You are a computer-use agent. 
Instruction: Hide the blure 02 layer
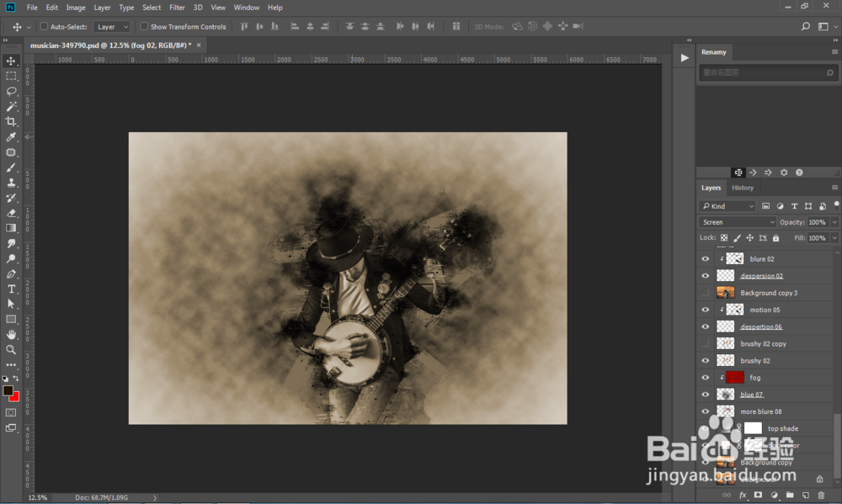[705, 258]
